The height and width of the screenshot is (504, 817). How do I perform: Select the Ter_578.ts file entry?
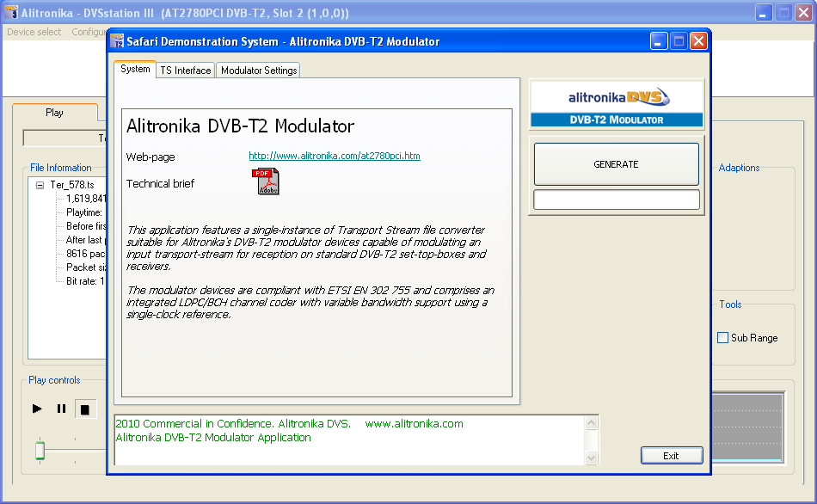tap(72, 185)
